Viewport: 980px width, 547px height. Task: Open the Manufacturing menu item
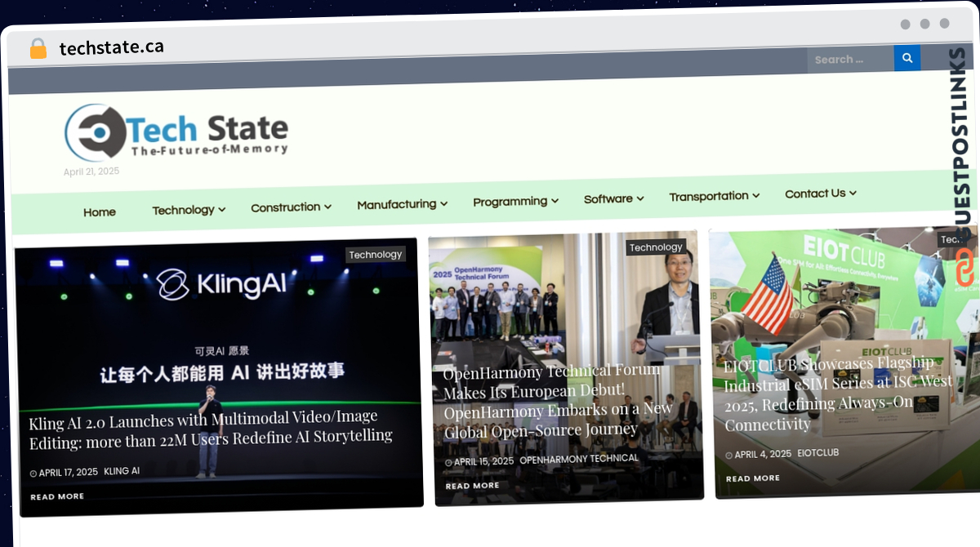pyautogui.click(x=397, y=204)
